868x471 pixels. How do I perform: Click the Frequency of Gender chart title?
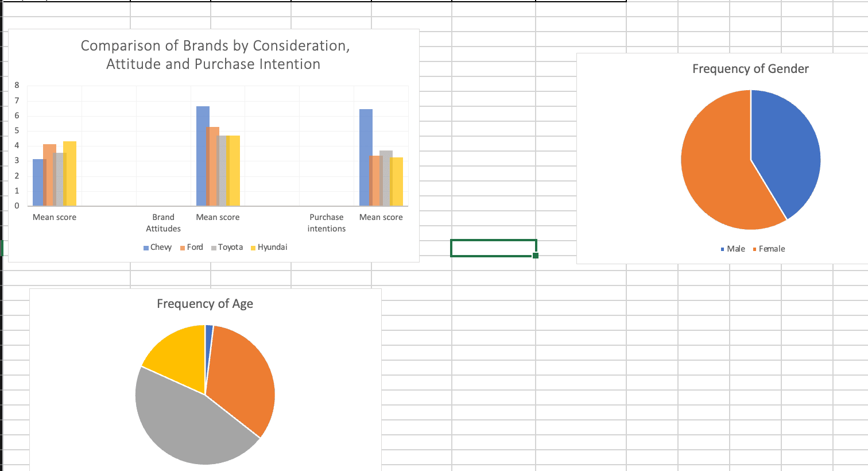tap(750, 68)
